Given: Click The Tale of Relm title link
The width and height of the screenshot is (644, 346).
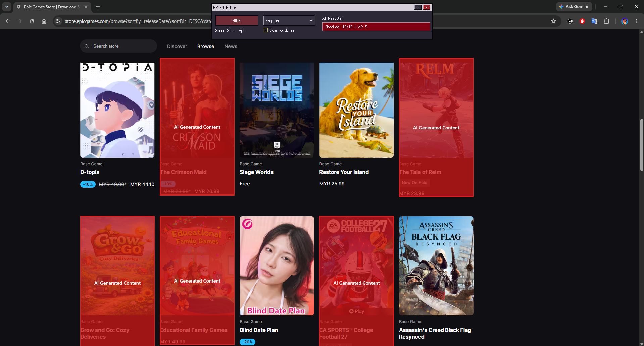Looking at the screenshot, I should tap(420, 172).
